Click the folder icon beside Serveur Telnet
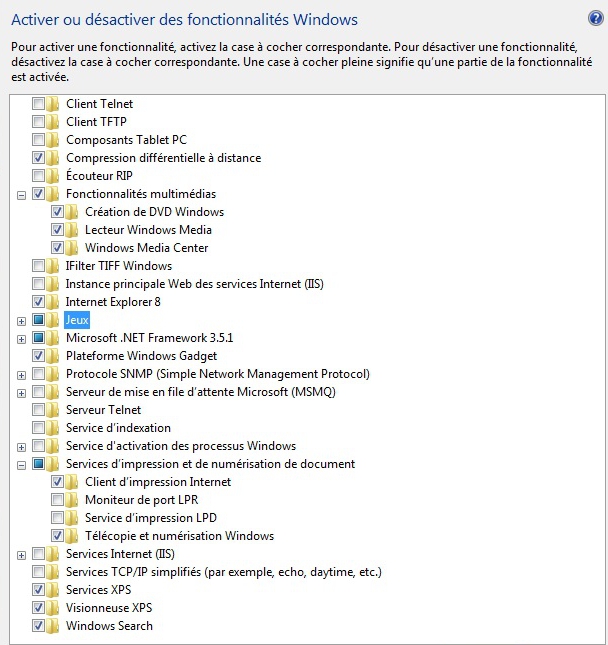Screen dimensions: 608x645 [53, 410]
